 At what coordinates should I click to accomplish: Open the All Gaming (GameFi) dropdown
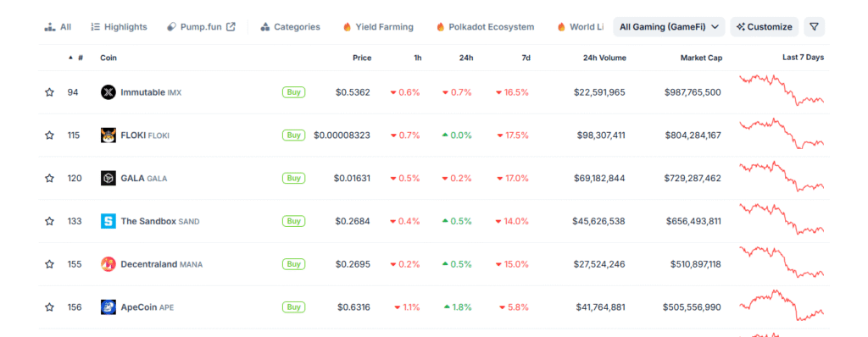pyautogui.click(x=669, y=26)
